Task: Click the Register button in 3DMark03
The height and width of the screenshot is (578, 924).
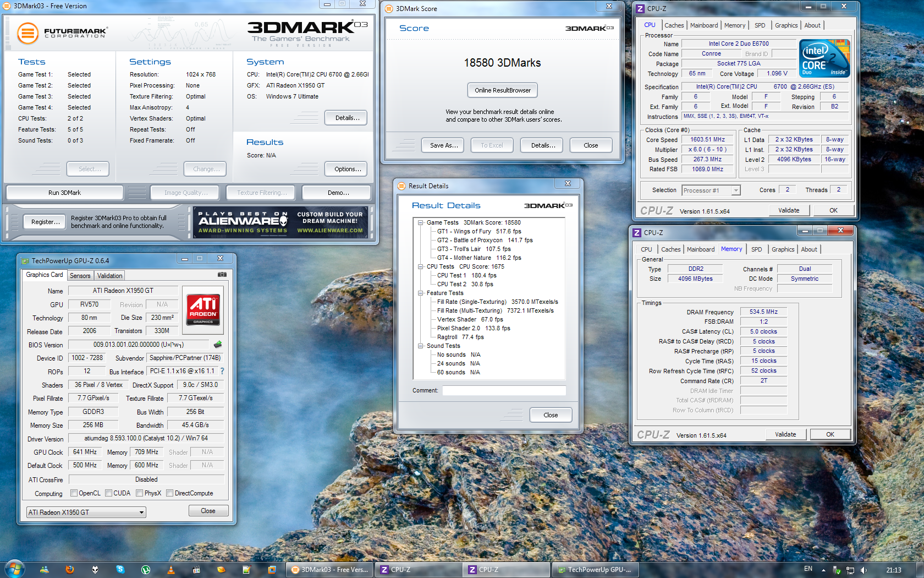Action: [45, 222]
